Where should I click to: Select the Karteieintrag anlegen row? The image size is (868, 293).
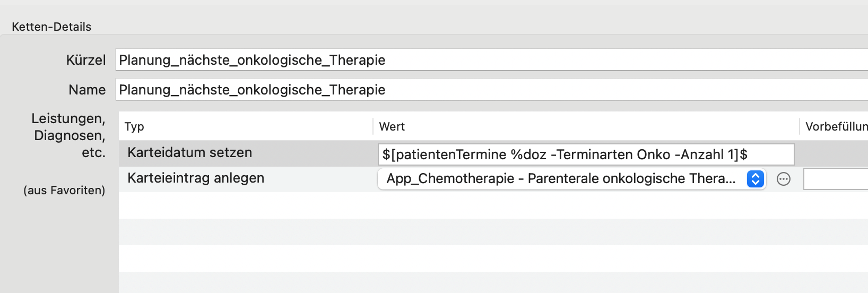point(493,179)
